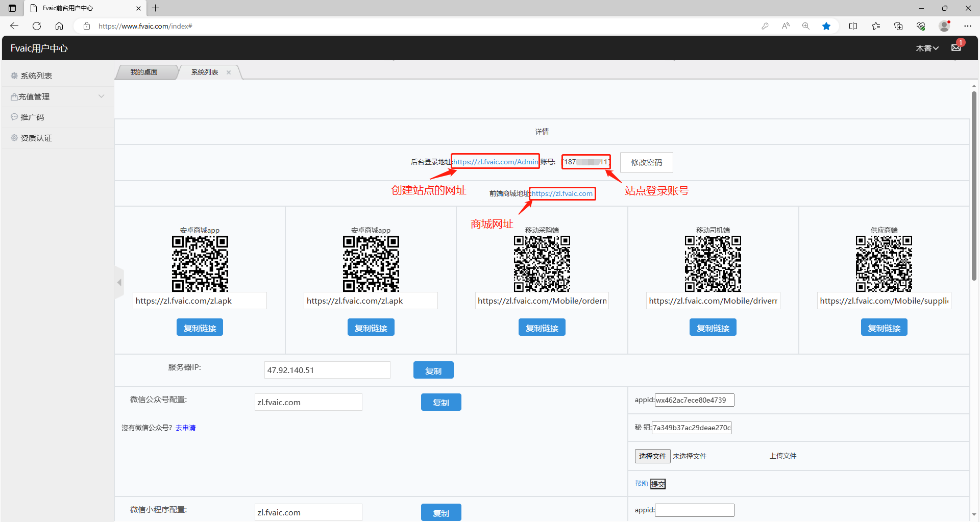Collapse sidebar using left arrow handle
The image size is (980, 522).
click(x=119, y=282)
